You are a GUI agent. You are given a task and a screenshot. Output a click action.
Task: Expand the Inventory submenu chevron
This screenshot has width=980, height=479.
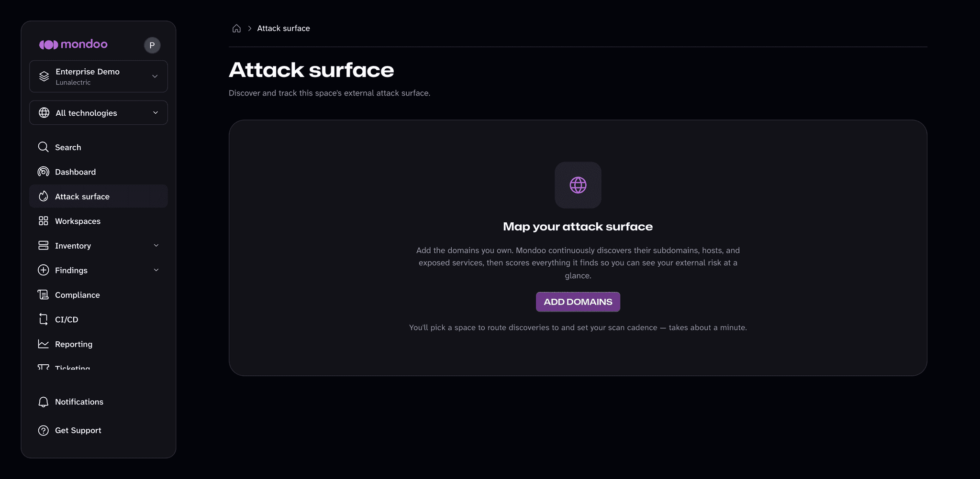point(156,245)
